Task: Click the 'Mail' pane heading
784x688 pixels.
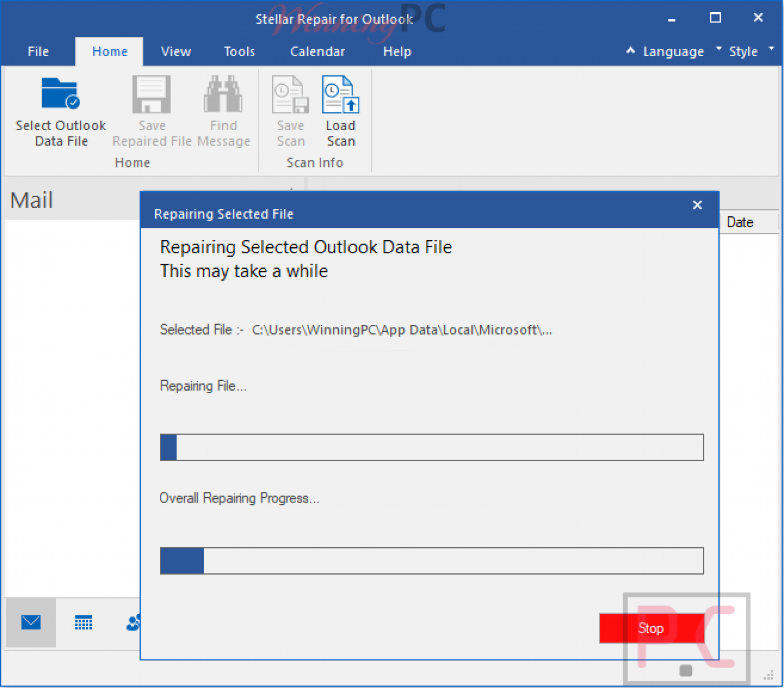Action: tap(32, 200)
